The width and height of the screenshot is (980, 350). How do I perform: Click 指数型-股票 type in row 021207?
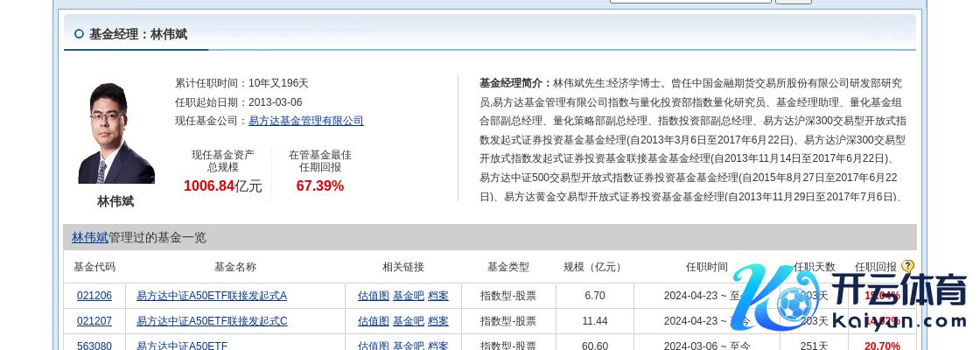click(508, 321)
